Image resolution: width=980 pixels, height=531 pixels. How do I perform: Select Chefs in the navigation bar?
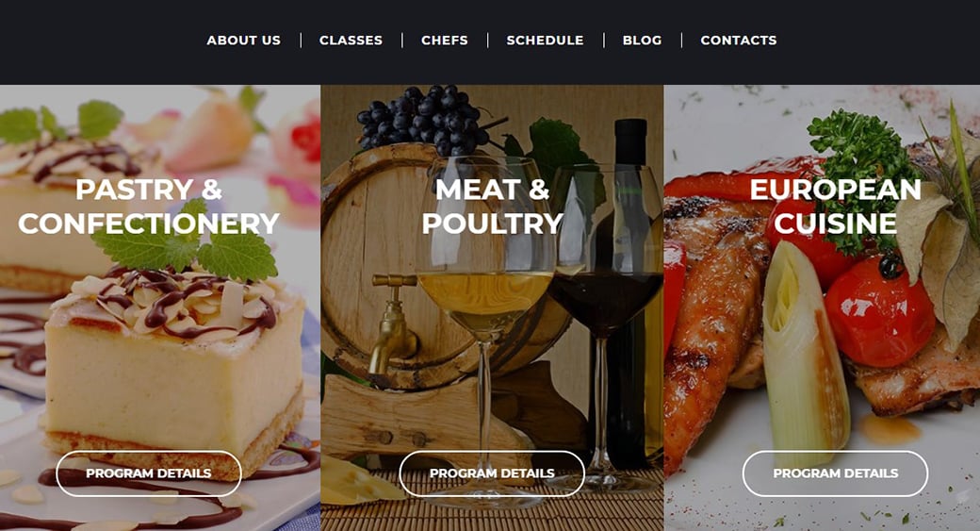[x=445, y=40]
